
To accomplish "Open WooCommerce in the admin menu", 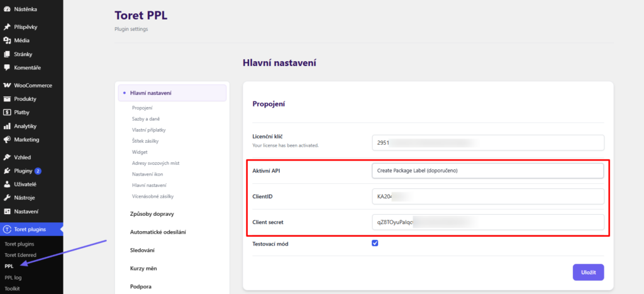I will click(31, 86).
